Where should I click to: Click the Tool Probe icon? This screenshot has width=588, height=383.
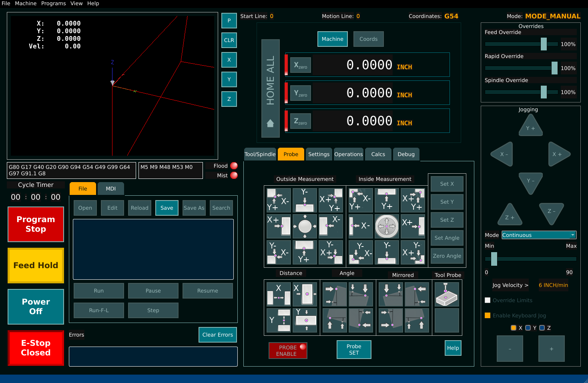pos(446,295)
